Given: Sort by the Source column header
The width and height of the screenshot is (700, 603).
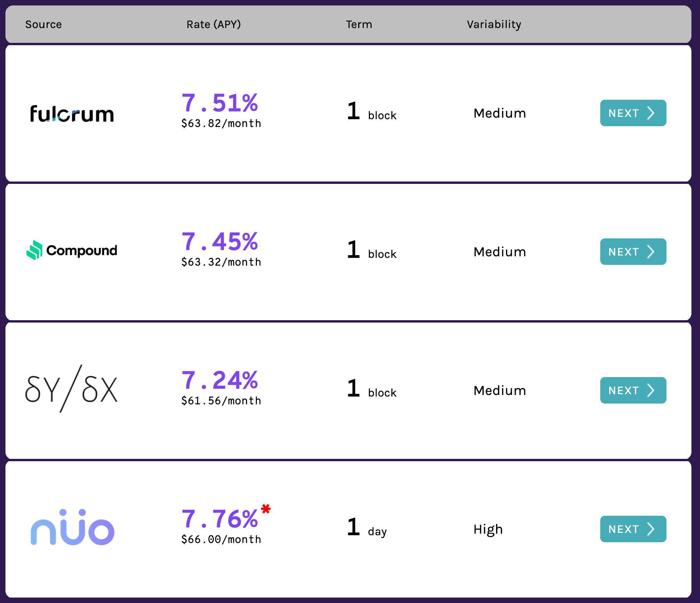Looking at the screenshot, I should click(44, 25).
